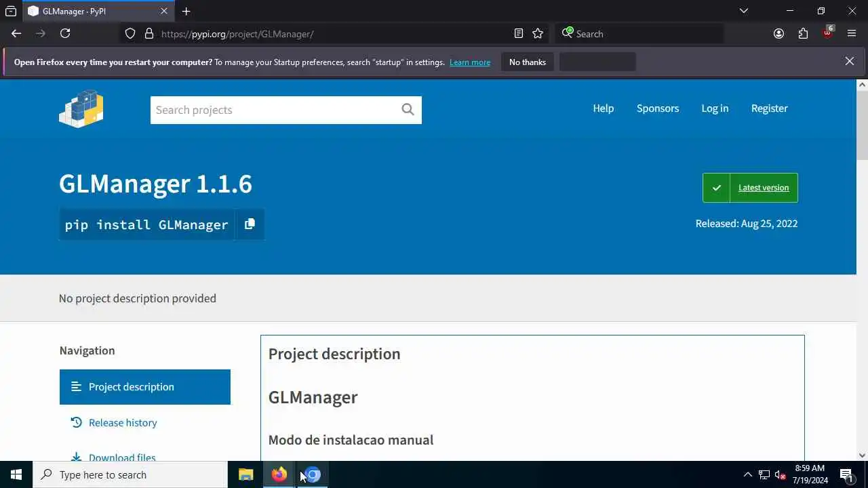Click the site lock icon

[149, 34]
